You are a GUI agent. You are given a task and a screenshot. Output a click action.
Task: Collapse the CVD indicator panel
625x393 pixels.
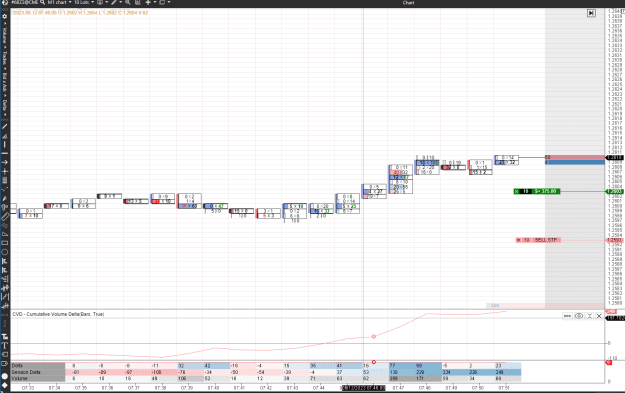[x=590, y=316]
